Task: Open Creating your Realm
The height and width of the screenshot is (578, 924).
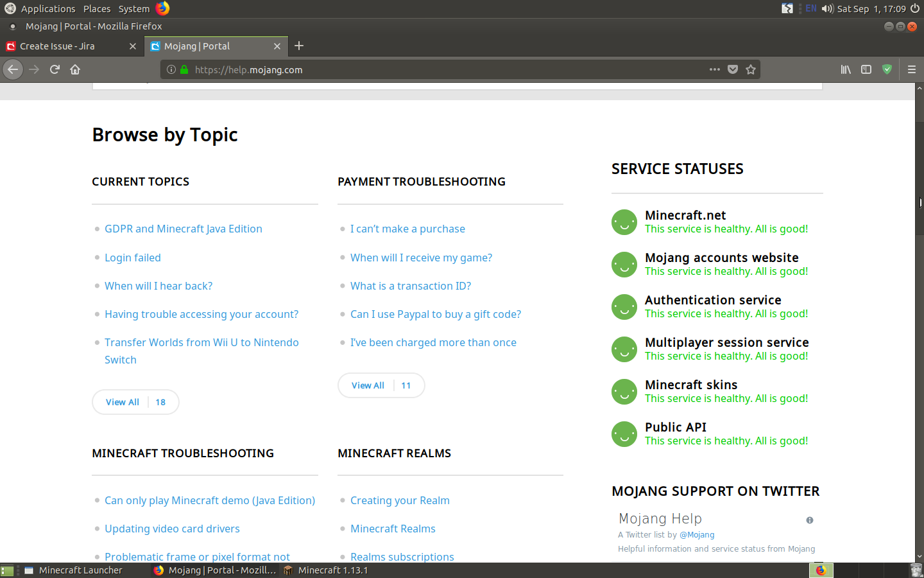Action: [x=400, y=500]
